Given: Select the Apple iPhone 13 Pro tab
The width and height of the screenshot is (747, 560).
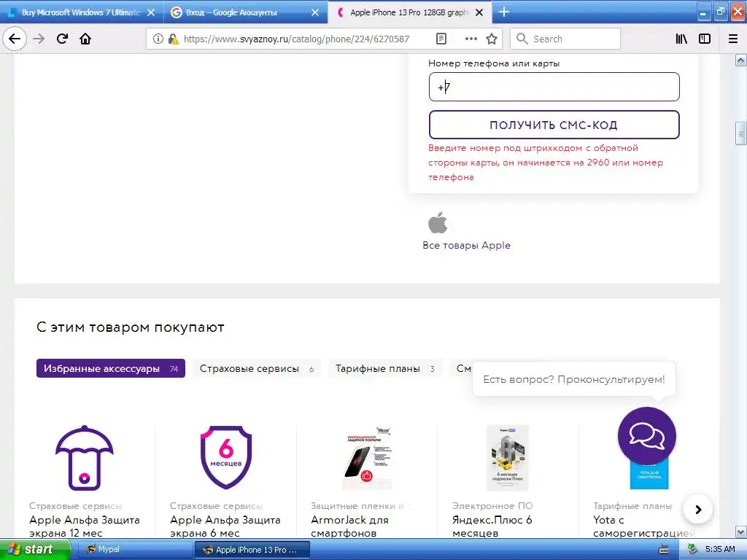Looking at the screenshot, I should 409,12.
